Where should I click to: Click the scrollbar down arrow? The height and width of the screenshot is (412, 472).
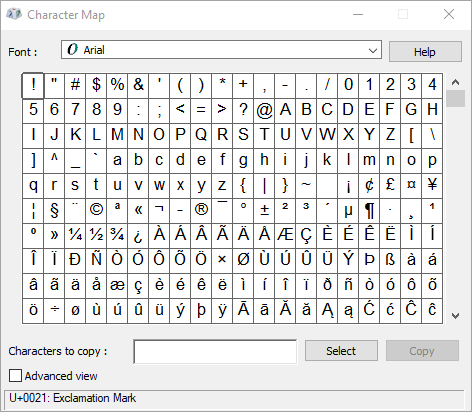coord(455,315)
